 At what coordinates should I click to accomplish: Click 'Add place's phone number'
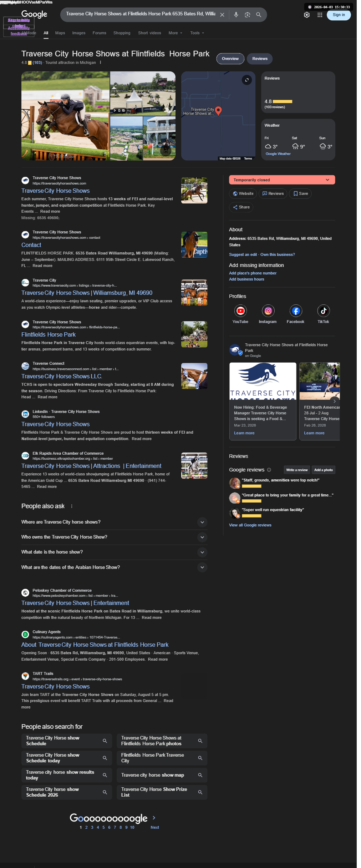pos(253,273)
